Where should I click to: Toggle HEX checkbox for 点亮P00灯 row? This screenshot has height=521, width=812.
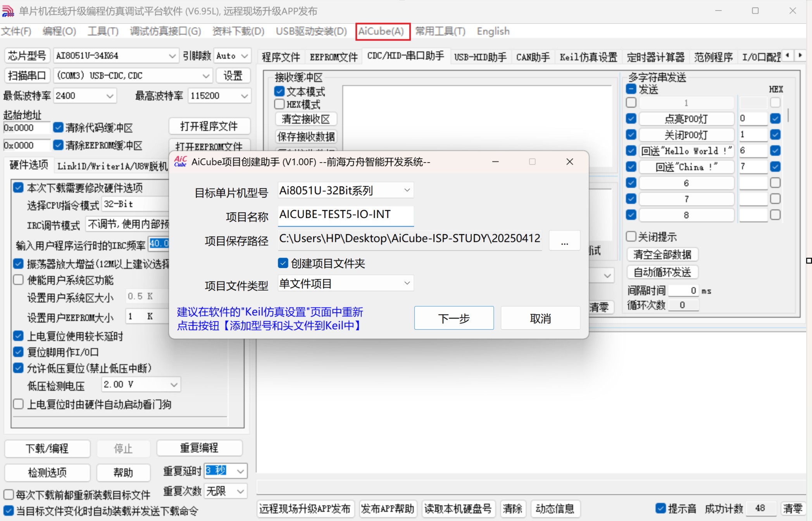[775, 118]
